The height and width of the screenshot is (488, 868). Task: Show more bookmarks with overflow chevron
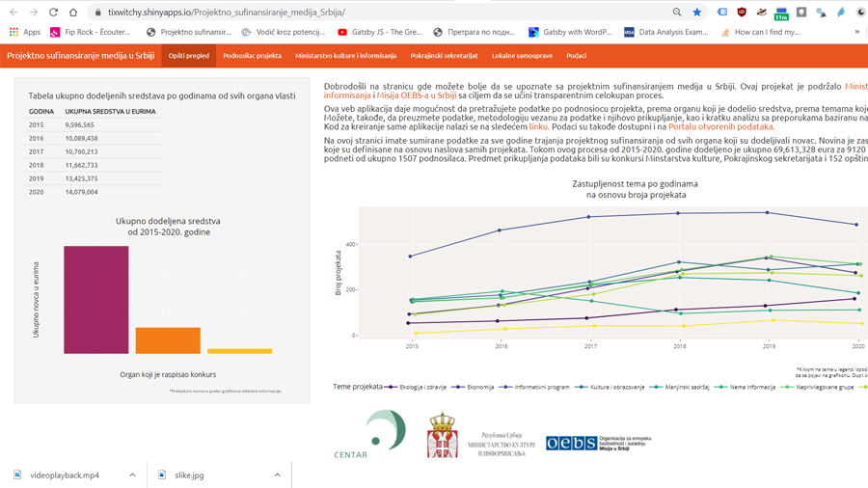856,32
